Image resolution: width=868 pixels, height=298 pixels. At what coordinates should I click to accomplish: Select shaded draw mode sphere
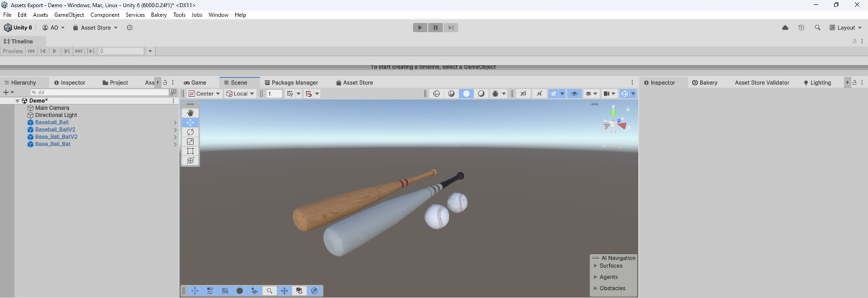[467, 93]
